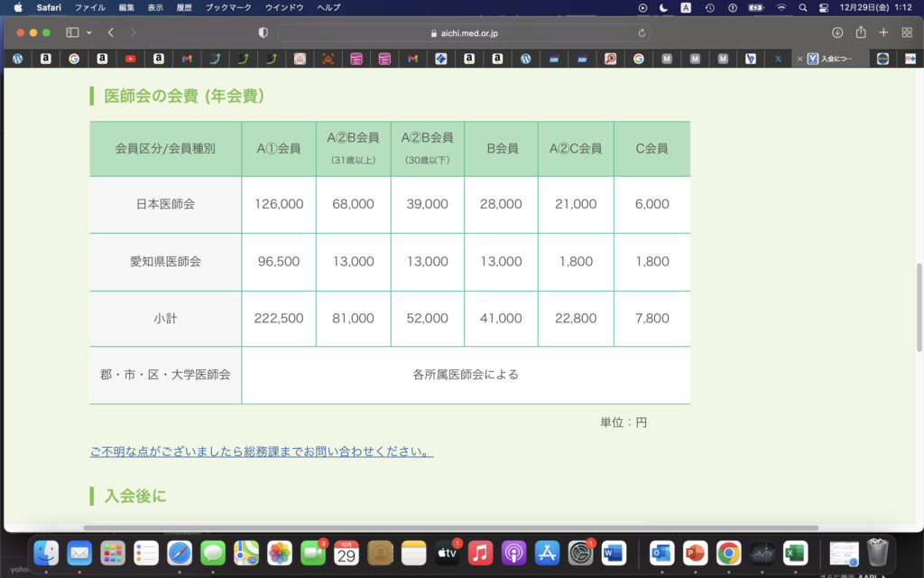Open Google Chrome from the Dock
Image resolution: width=924 pixels, height=578 pixels.
click(728, 553)
